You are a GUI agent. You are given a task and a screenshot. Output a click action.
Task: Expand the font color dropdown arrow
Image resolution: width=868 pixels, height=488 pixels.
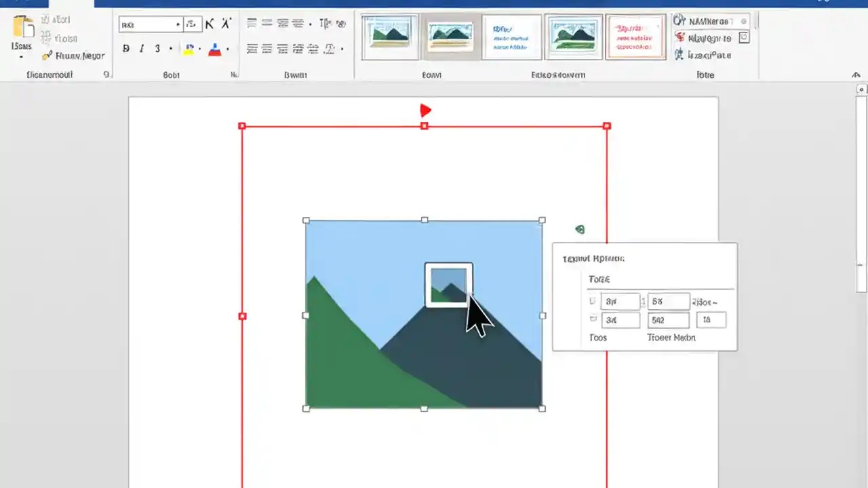tap(228, 49)
